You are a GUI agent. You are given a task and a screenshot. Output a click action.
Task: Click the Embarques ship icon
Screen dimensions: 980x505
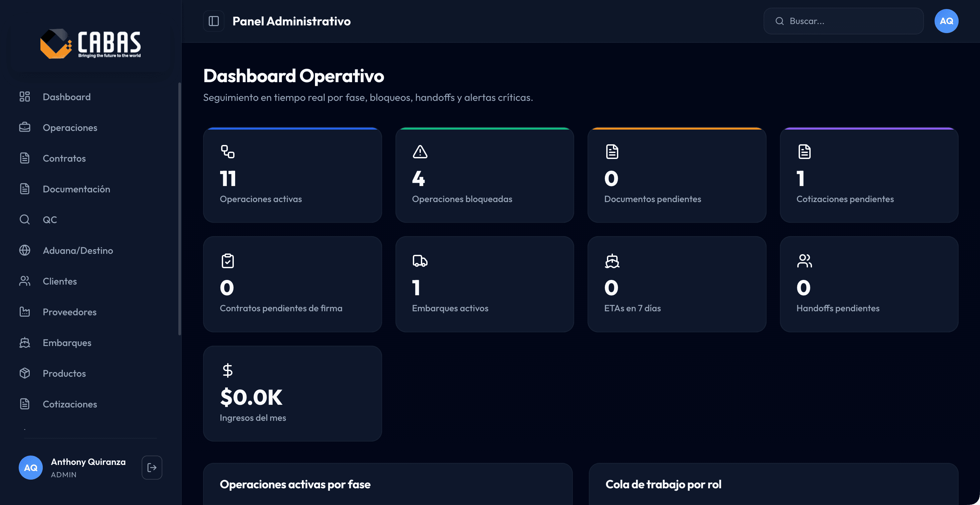click(x=25, y=343)
